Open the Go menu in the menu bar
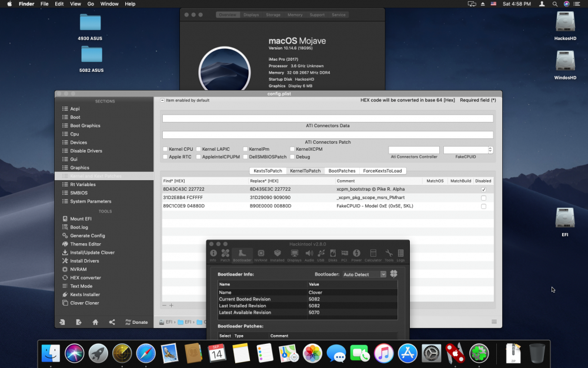This screenshot has height=368, width=588. pyautogui.click(x=91, y=4)
